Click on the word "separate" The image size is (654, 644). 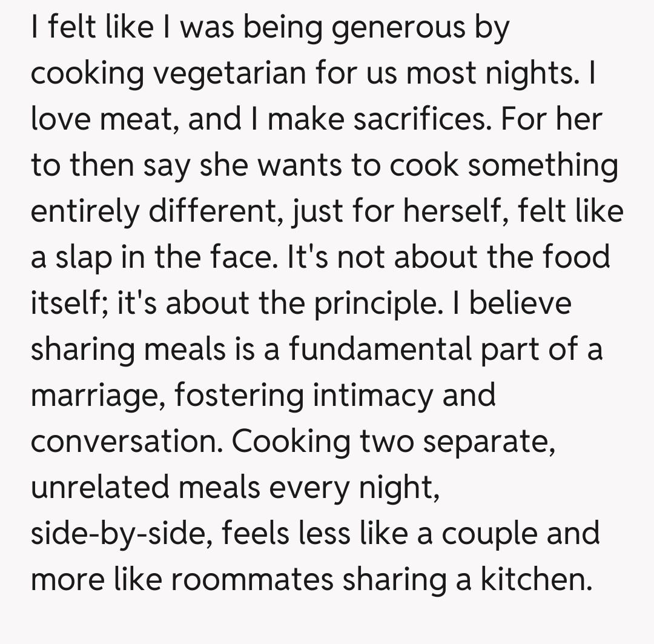[x=489, y=442]
